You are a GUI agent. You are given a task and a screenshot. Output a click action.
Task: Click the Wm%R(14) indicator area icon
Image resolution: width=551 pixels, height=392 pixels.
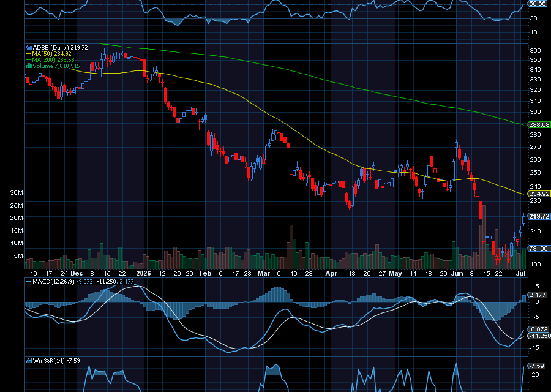coord(29,360)
